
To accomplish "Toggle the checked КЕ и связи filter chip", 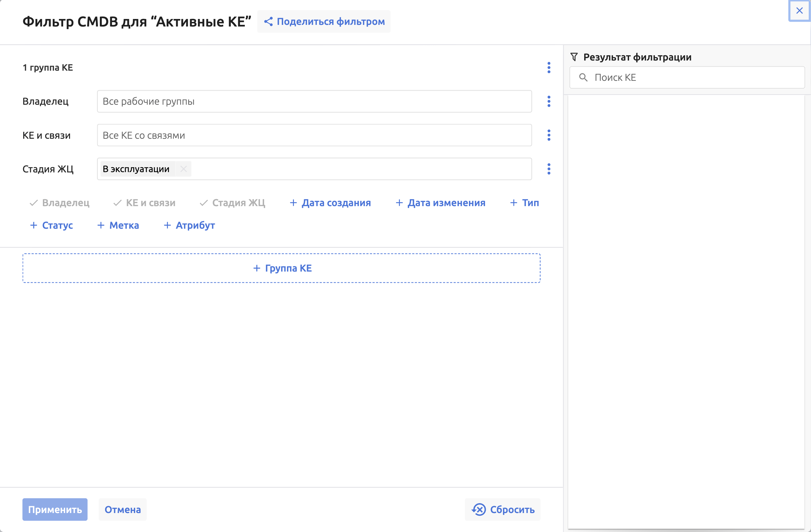I will point(144,203).
